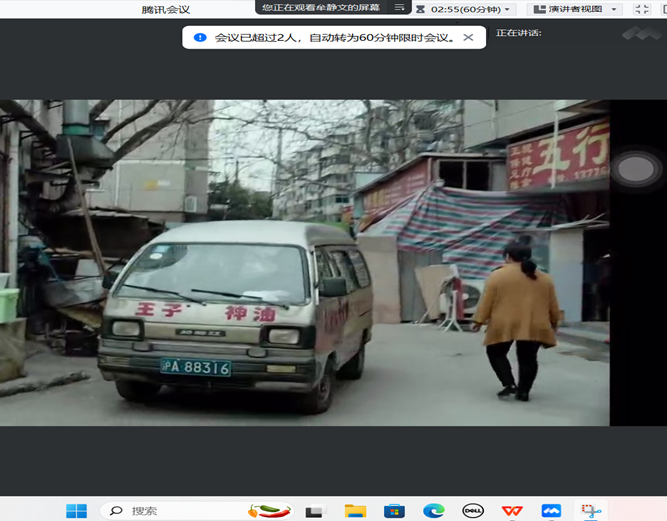Launch Microsoft Store from the taskbar

click(x=394, y=510)
